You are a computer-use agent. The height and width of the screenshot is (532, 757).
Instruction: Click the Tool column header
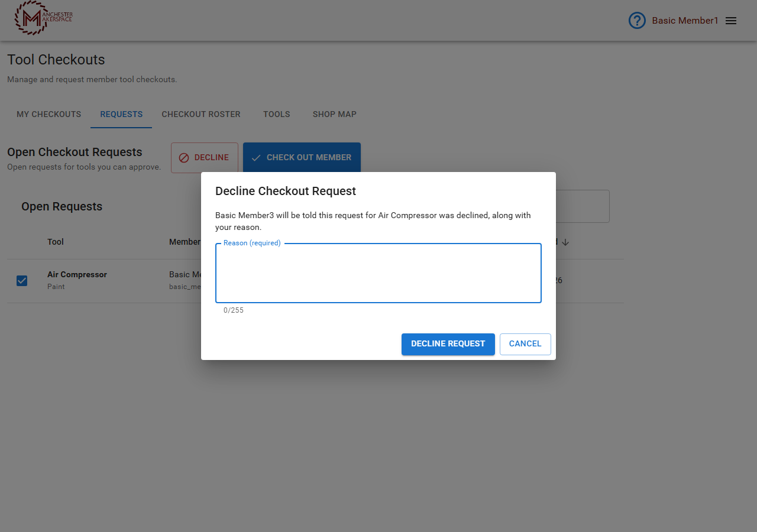56,242
